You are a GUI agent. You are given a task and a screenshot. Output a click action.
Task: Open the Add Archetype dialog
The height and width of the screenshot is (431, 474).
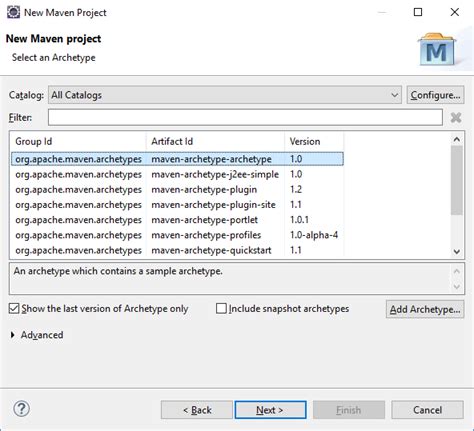(x=425, y=309)
